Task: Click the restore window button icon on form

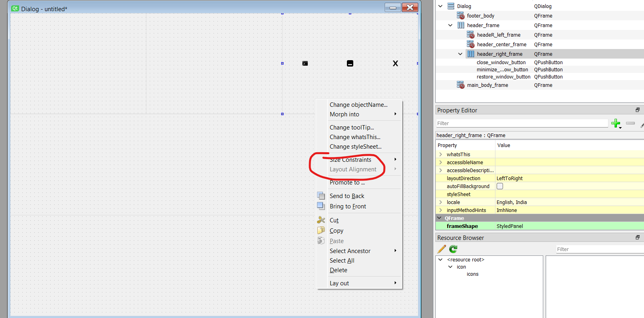Action: coord(305,63)
